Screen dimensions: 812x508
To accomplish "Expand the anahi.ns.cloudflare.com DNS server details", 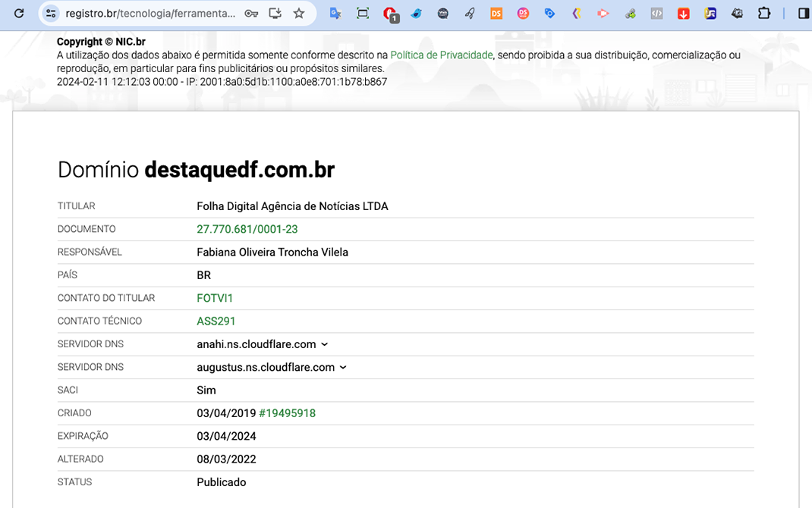I will [x=325, y=345].
